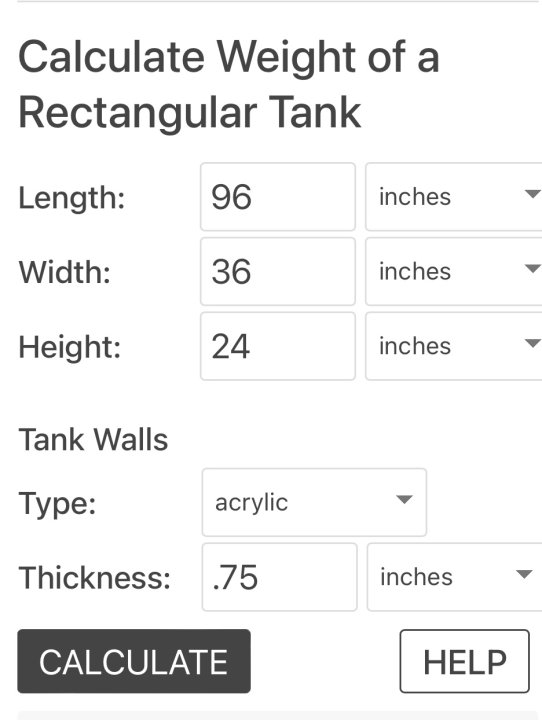Click the Height value input field
The width and height of the screenshot is (542, 720).
click(278, 346)
